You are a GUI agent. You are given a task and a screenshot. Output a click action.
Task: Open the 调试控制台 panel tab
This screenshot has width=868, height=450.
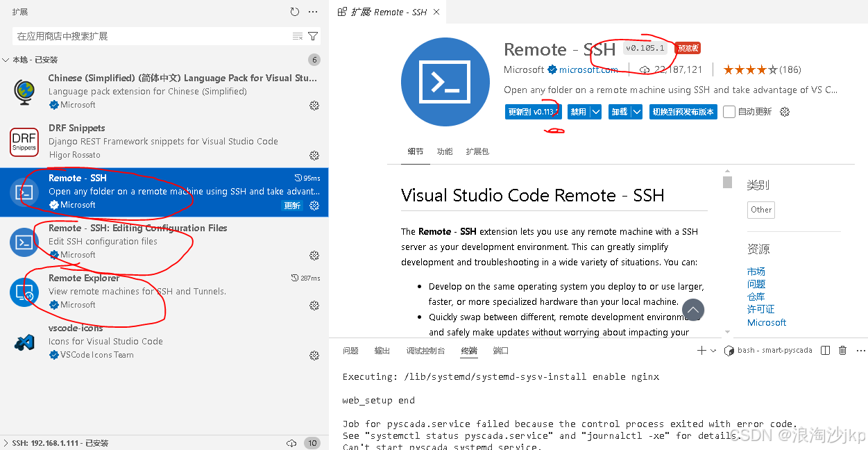426,351
